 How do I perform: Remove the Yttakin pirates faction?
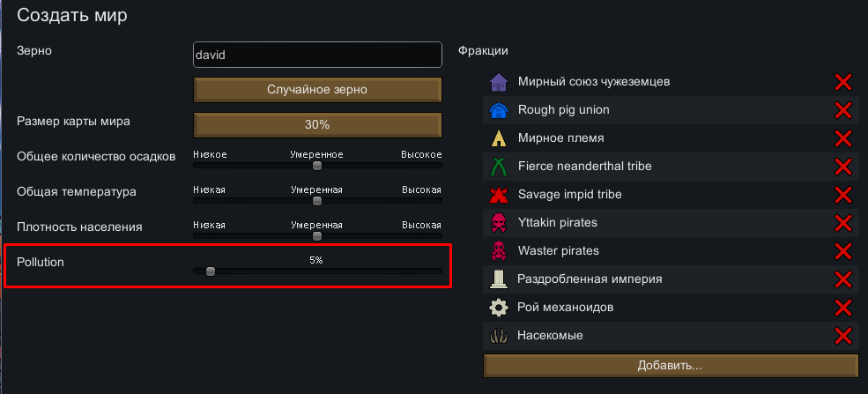coord(843,223)
